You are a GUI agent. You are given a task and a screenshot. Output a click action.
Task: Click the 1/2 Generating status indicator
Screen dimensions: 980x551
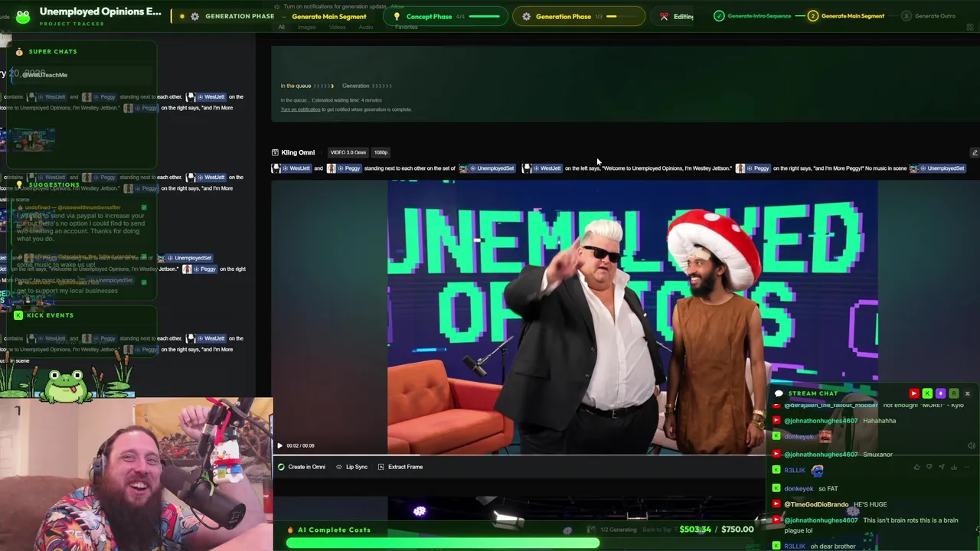click(x=619, y=530)
